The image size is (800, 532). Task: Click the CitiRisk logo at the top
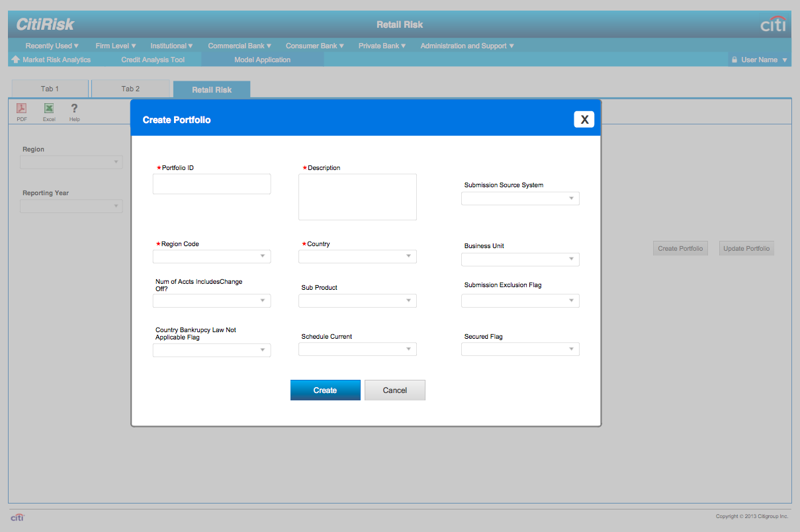[46, 24]
